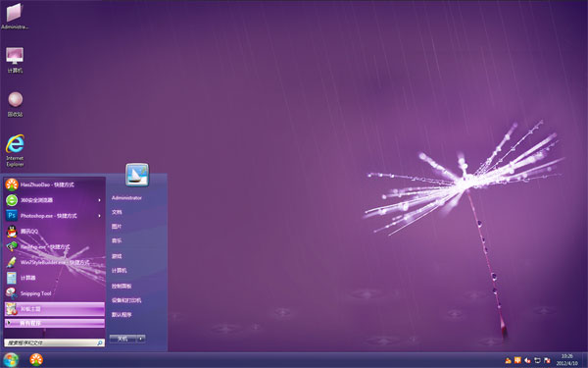Click the taskbar clock showing the date

566,360
